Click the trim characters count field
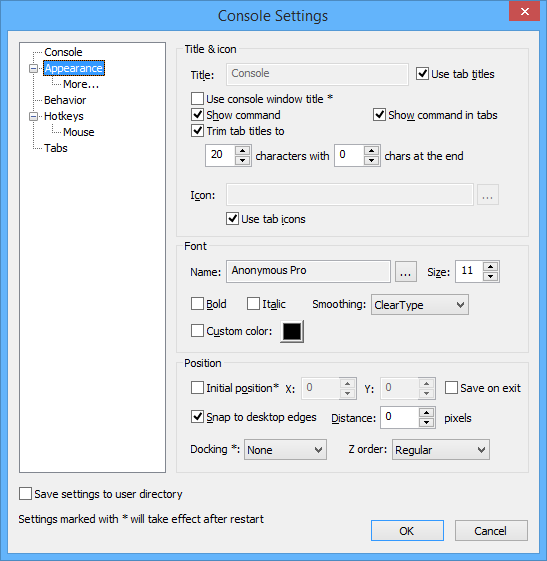The height and width of the screenshot is (561, 547). tap(220, 155)
